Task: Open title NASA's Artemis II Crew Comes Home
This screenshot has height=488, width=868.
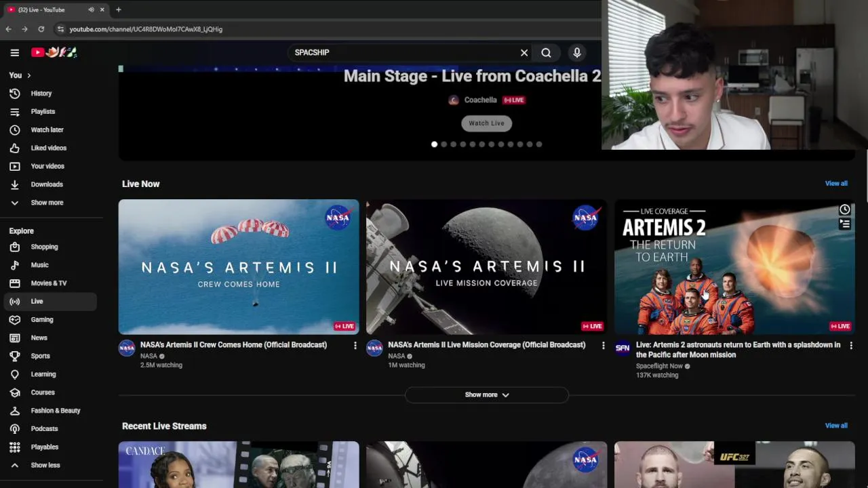Action: point(233,345)
